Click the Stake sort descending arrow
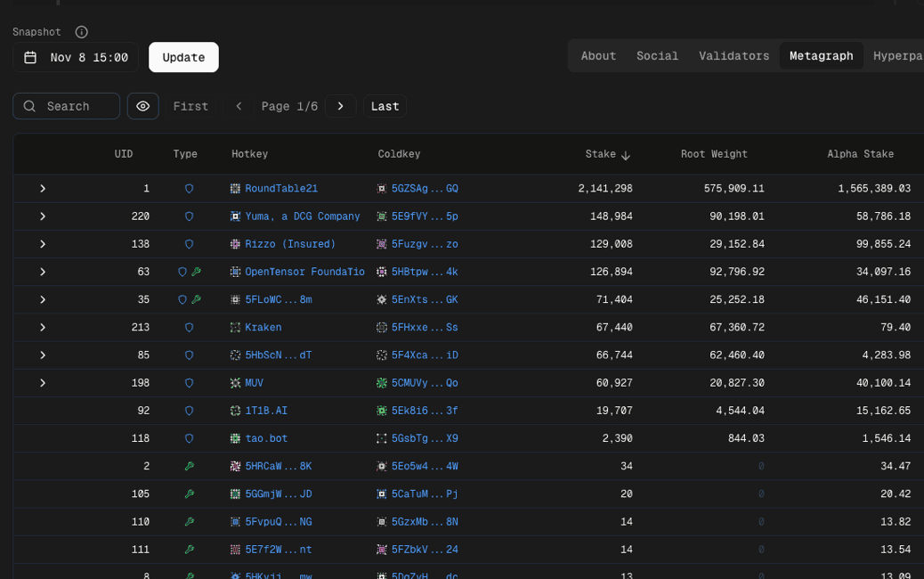The height and width of the screenshot is (579, 924). tap(626, 155)
